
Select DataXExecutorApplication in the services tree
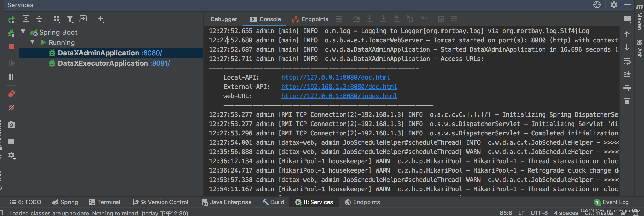(x=103, y=63)
